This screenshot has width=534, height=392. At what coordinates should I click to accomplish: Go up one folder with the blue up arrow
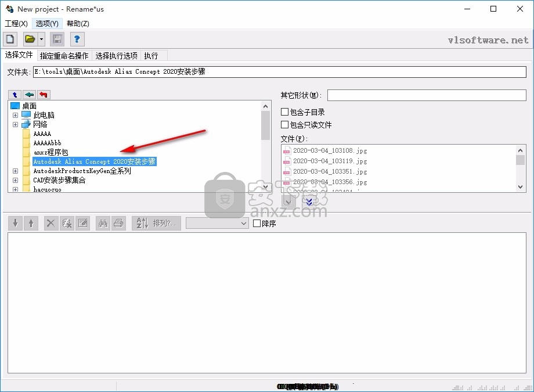click(x=15, y=95)
